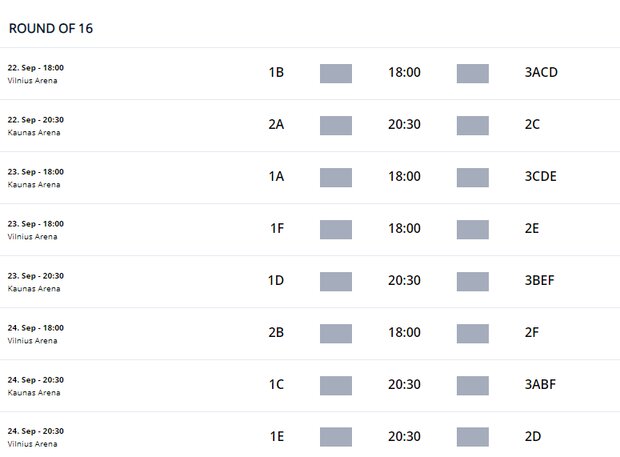
Task: Click the flag placeholder next to 3ACD
Action: (472, 73)
